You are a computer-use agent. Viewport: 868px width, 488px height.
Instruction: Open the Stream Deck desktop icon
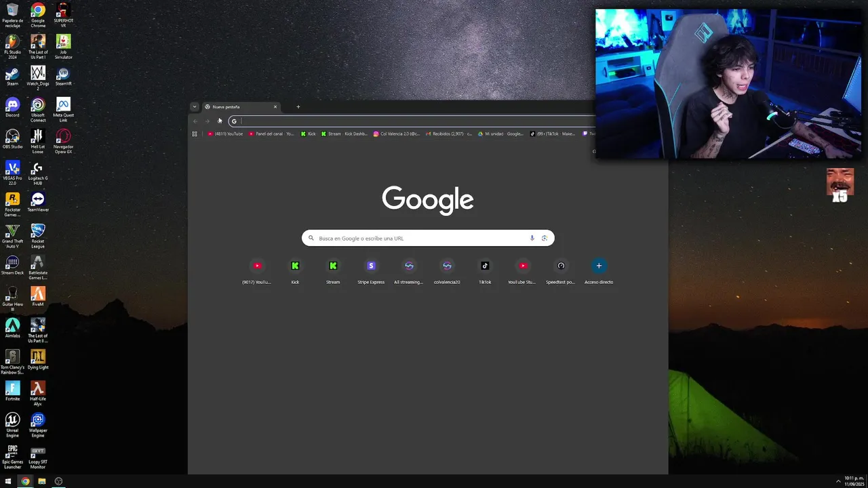[12, 265]
